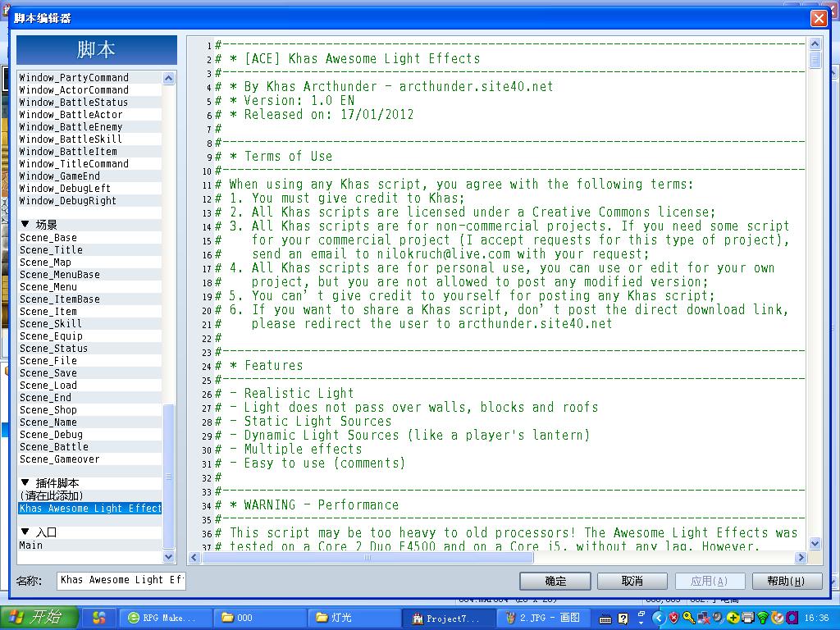The image size is (840, 630).
Task: Select the (请在此添加) placeholder row
Action: click(89, 496)
